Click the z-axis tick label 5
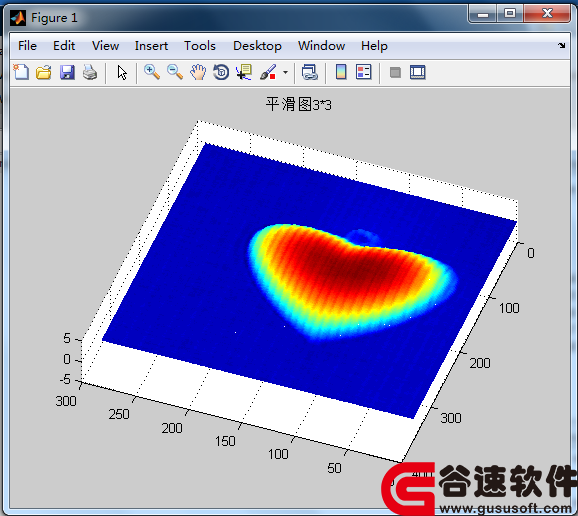The image size is (578, 516). pyautogui.click(x=67, y=338)
